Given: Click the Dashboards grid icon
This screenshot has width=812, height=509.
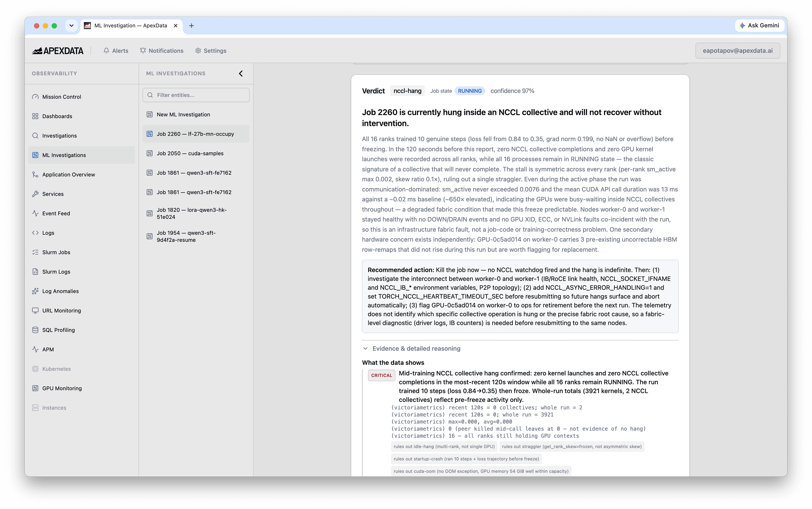Looking at the screenshot, I should (35, 116).
